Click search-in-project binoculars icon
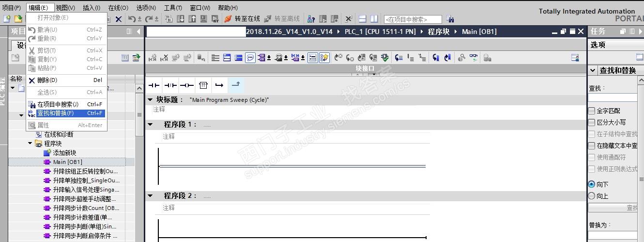The image size is (644, 242). [x=450, y=19]
